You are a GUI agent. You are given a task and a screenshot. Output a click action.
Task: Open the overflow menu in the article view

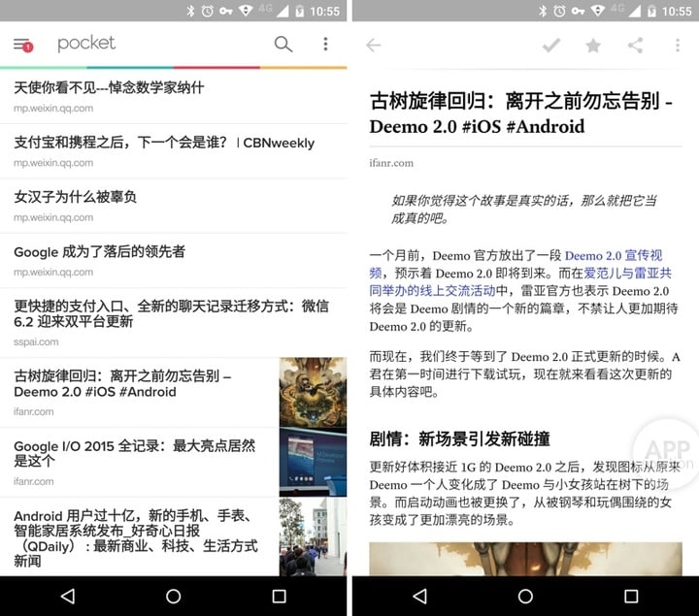pyautogui.click(x=678, y=45)
